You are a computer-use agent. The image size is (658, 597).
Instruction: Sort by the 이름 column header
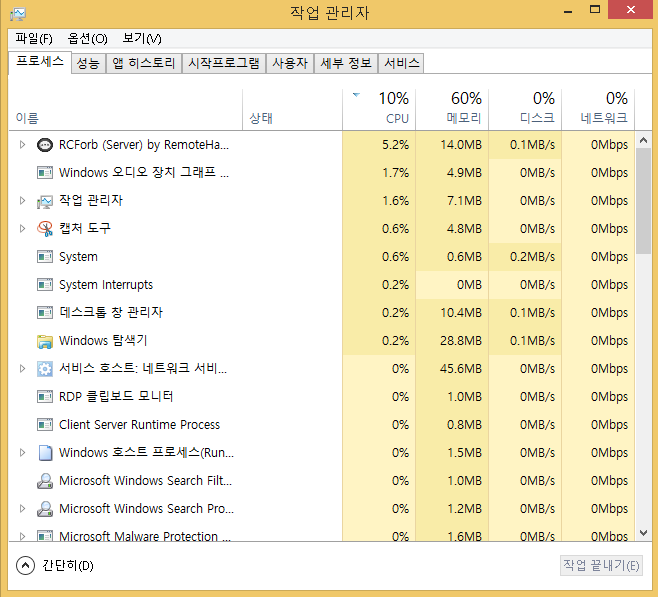(x=126, y=109)
